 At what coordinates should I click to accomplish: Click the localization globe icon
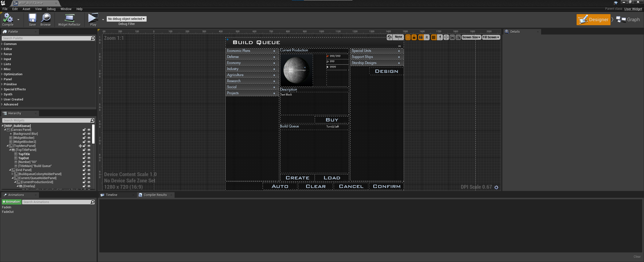[x=389, y=37]
